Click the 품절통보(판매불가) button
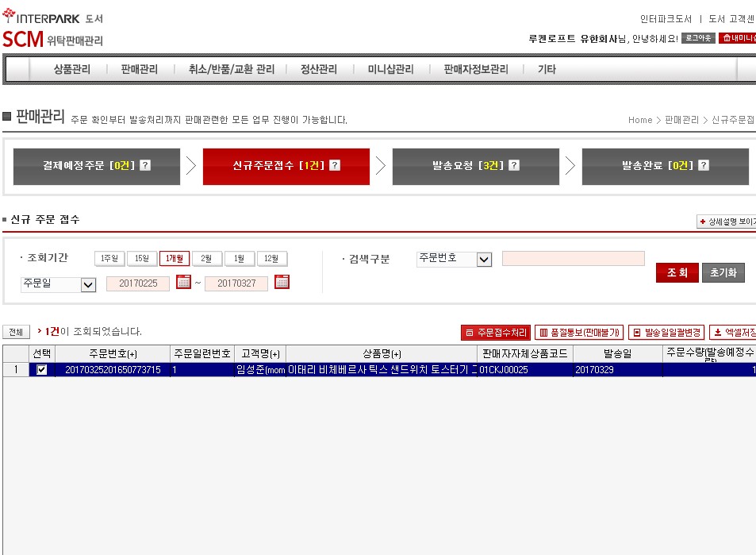The width and height of the screenshot is (756, 555). point(579,333)
